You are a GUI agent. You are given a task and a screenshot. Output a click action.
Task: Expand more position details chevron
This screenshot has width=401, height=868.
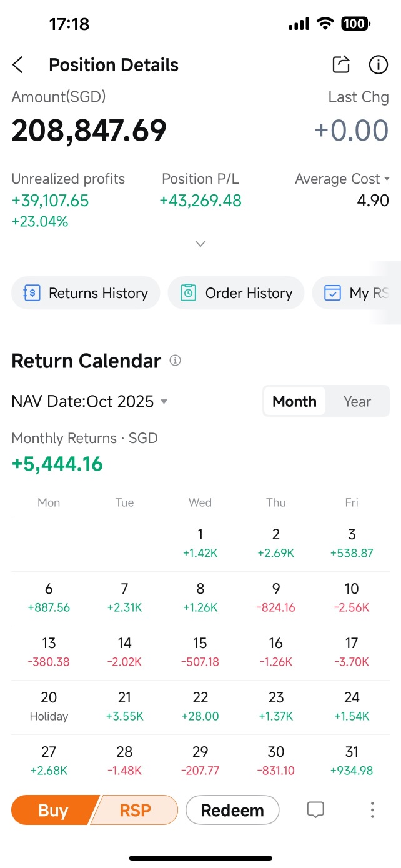tap(200, 244)
